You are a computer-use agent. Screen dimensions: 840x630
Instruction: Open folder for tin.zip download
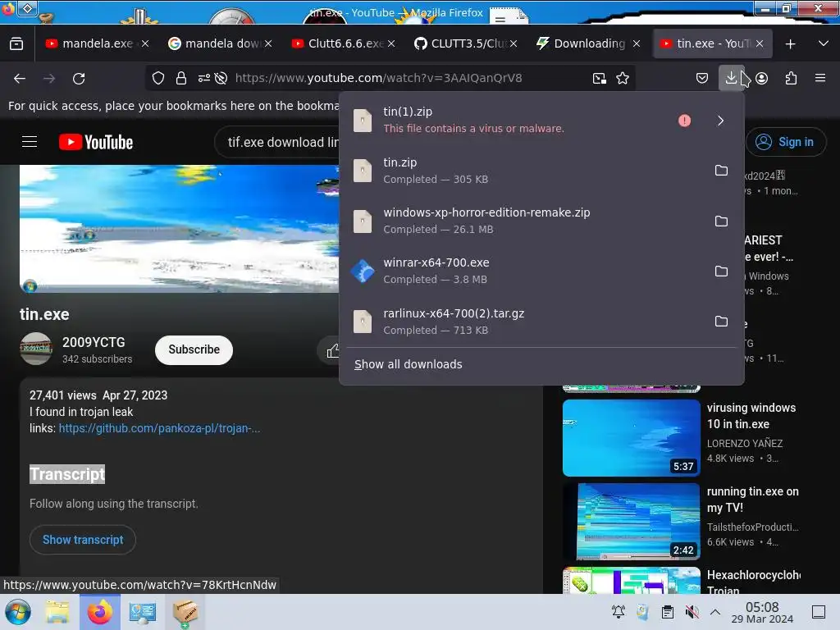tap(721, 171)
